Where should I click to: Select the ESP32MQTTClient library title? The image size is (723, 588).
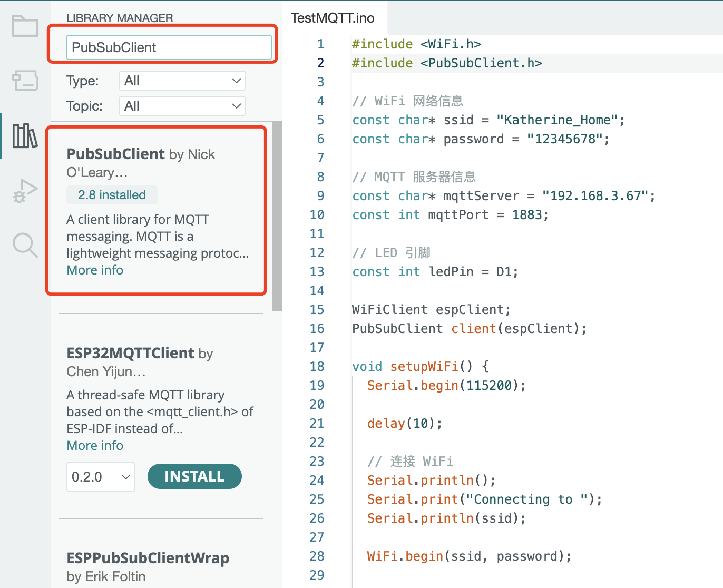(x=131, y=353)
